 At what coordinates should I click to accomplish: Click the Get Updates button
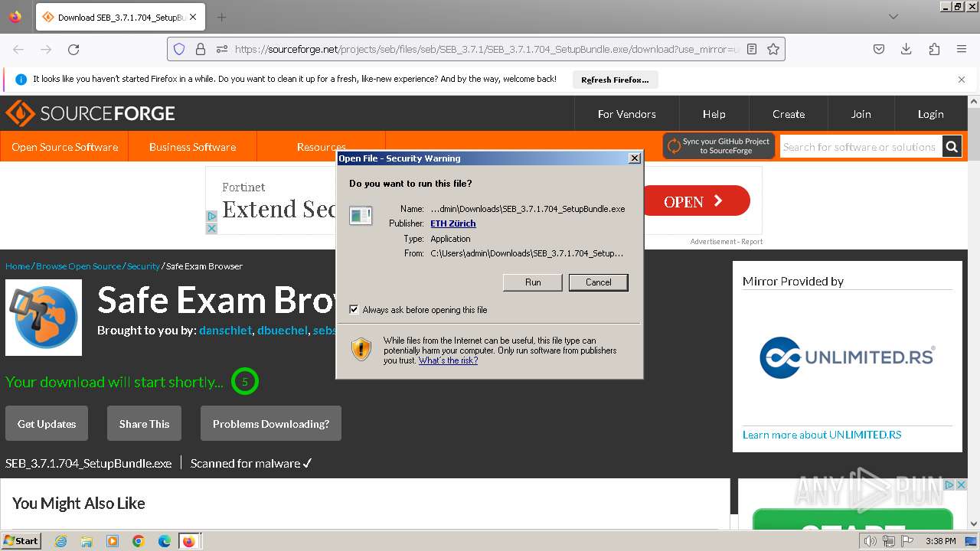tap(47, 424)
